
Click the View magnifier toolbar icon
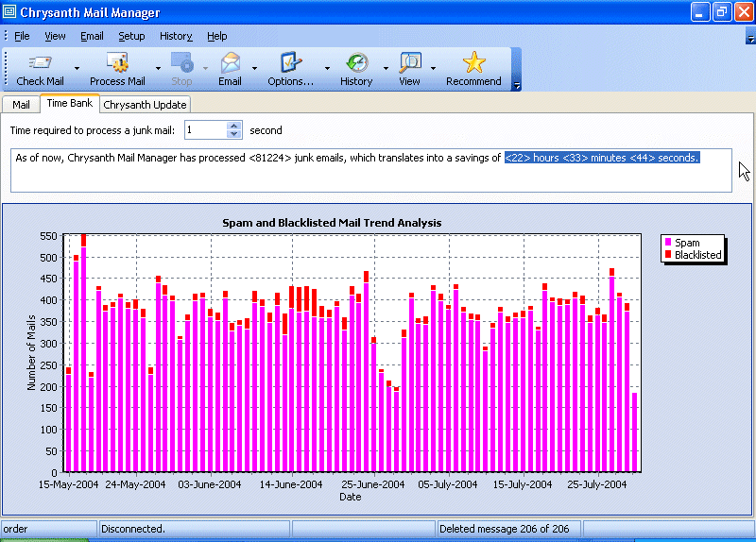click(x=409, y=63)
